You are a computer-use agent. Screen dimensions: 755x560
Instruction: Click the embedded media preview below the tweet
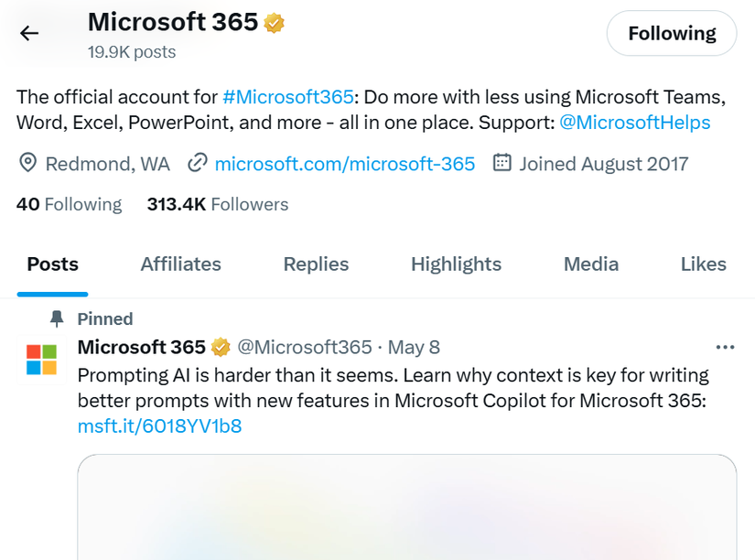coord(409,508)
